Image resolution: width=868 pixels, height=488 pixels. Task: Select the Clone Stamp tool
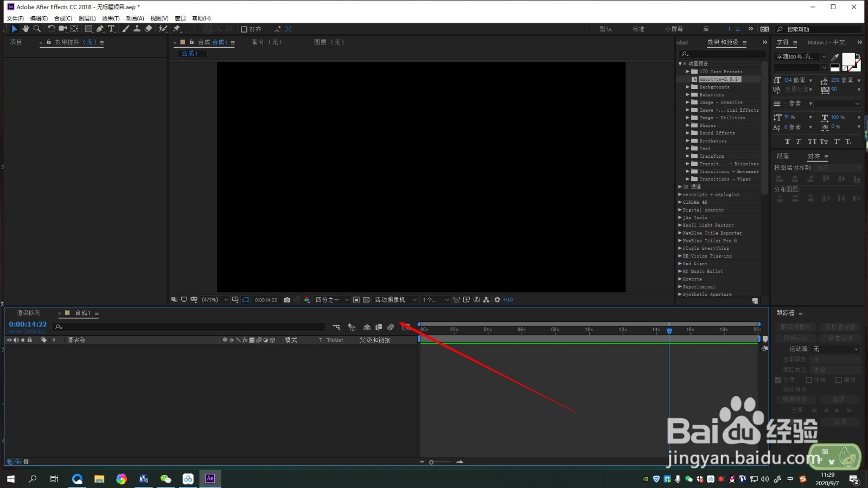137,29
